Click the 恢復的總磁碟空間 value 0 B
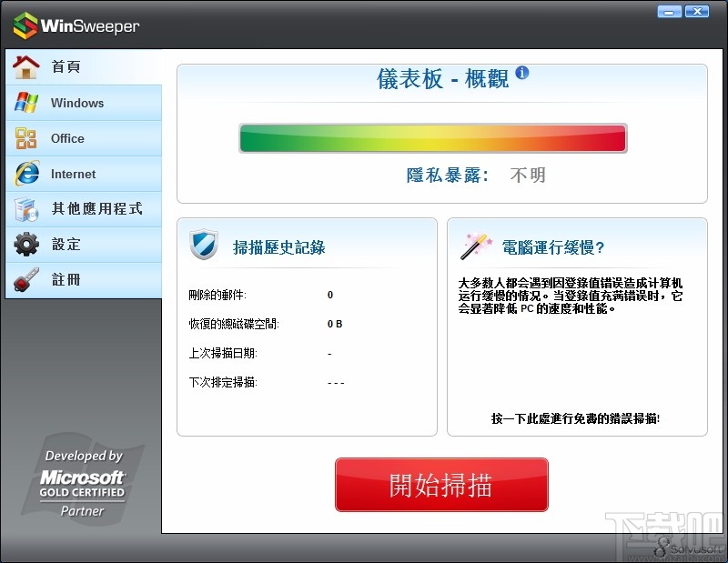The width and height of the screenshot is (728, 563). 334,326
